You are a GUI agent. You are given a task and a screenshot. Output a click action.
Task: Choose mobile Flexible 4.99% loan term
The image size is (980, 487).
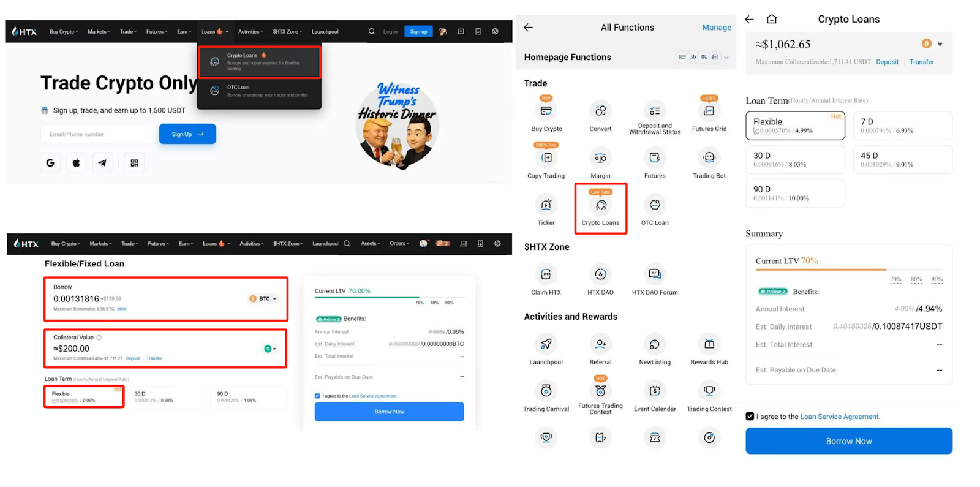click(795, 126)
